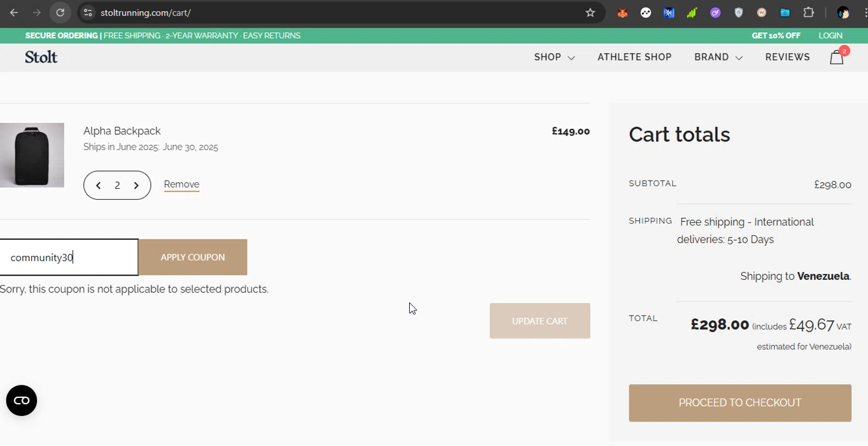Click the UPDATE CART button
Image resolution: width=868 pixels, height=446 pixels.
click(x=540, y=321)
